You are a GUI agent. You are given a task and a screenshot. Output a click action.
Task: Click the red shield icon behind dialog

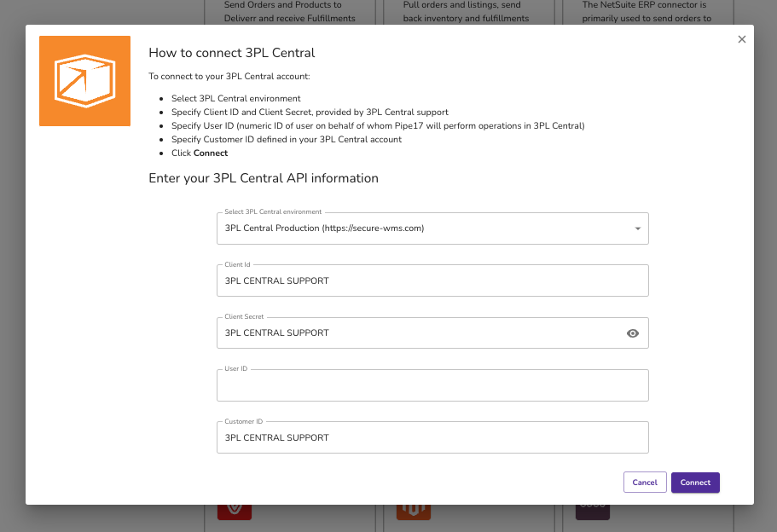point(235,512)
